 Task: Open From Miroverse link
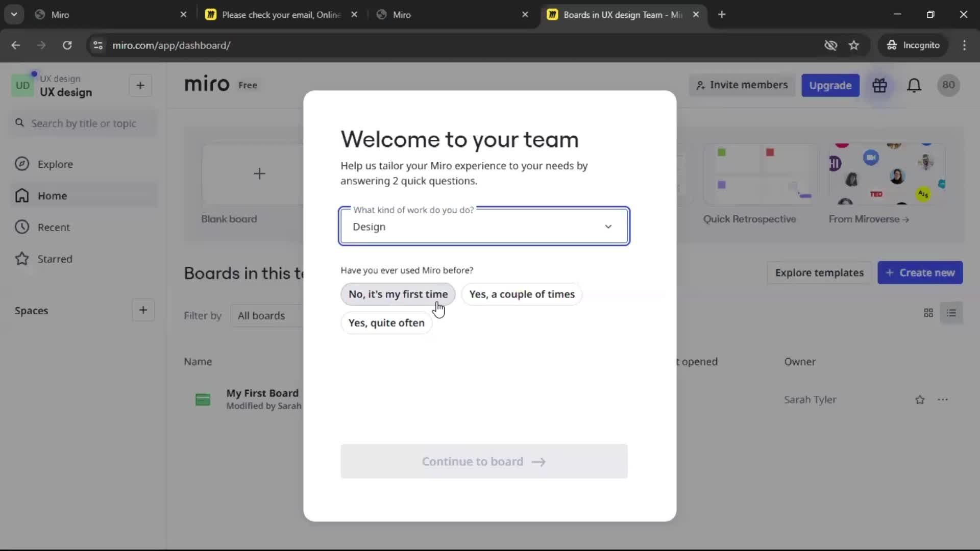(x=869, y=219)
